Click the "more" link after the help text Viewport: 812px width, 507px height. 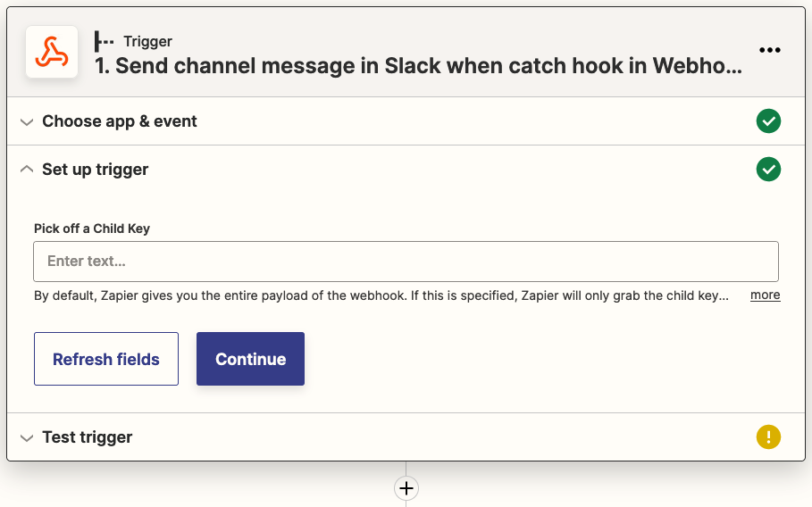[x=765, y=295]
